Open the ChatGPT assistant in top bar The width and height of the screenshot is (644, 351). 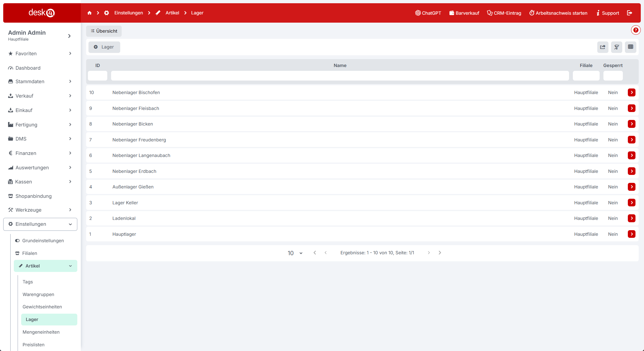[x=428, y=13]
